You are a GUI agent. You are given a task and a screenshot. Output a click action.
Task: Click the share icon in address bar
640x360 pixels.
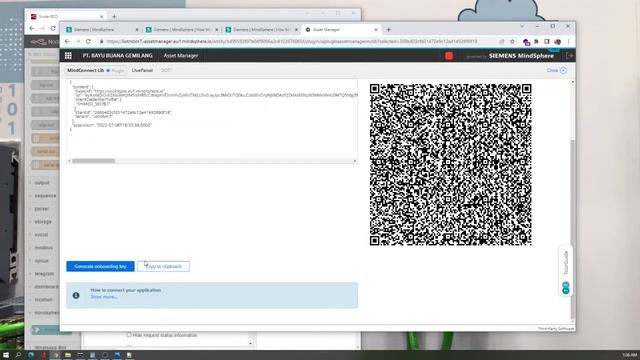pyautogui.click(x=501, y=41)
